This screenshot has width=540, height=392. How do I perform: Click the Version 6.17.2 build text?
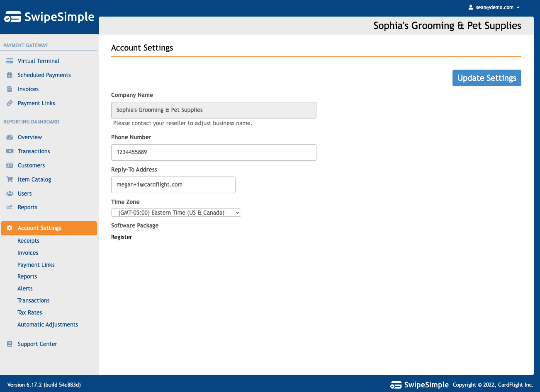pos(44,385)
